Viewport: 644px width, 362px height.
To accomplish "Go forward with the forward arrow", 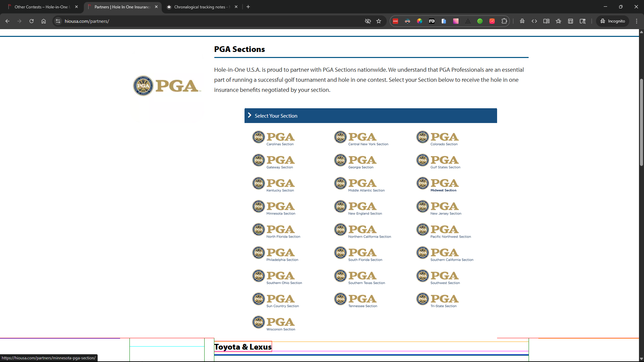I will point(19,21).
